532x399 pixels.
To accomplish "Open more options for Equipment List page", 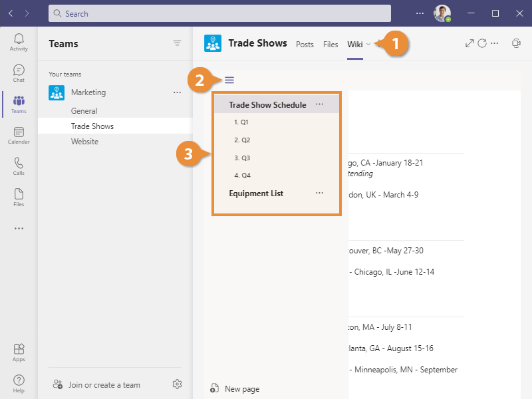I will click(319, 193).
